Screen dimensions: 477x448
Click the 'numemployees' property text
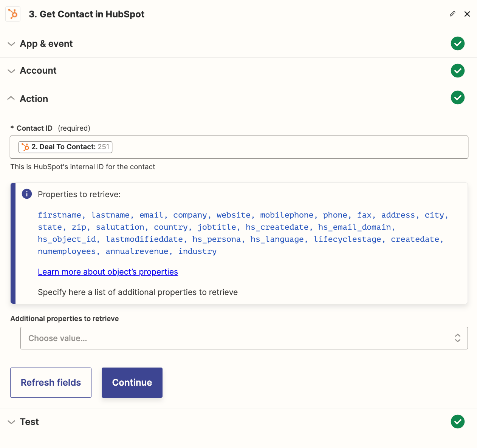tap(67, 252)
